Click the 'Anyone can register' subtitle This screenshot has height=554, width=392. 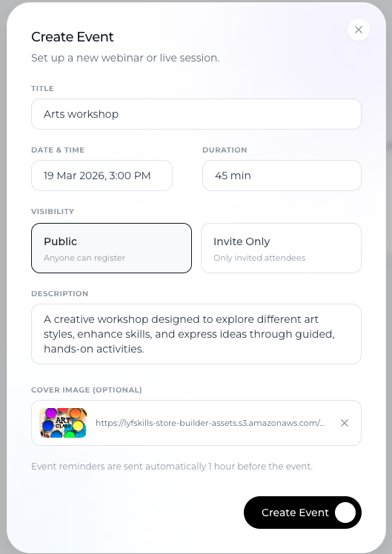click(84, 258)
